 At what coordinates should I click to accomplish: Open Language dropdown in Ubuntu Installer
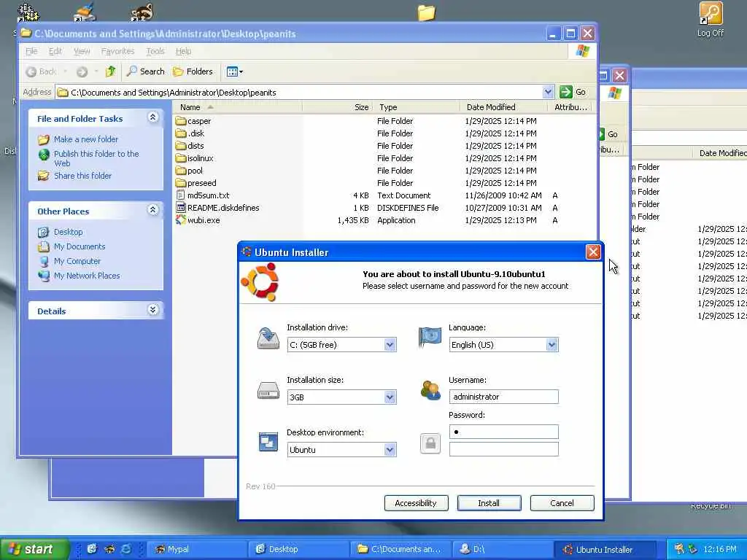coord(551,345)
